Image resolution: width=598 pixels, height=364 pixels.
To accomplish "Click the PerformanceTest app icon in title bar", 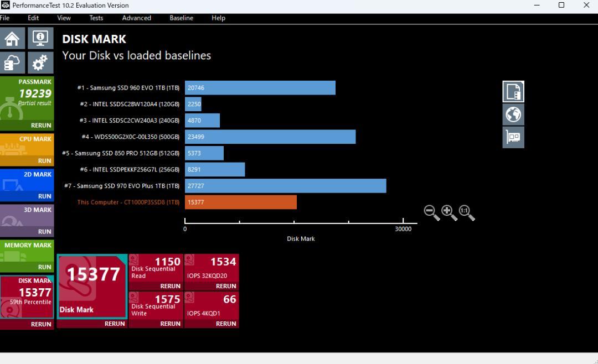I will coord(6,6).
